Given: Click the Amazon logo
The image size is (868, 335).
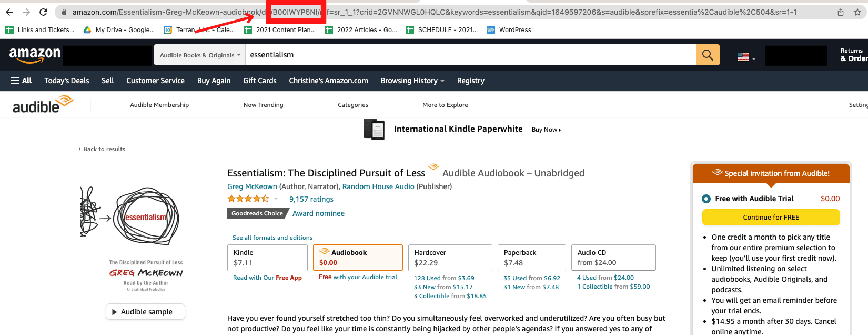Looking at the screenshot, I should click(x=35, y=55).
